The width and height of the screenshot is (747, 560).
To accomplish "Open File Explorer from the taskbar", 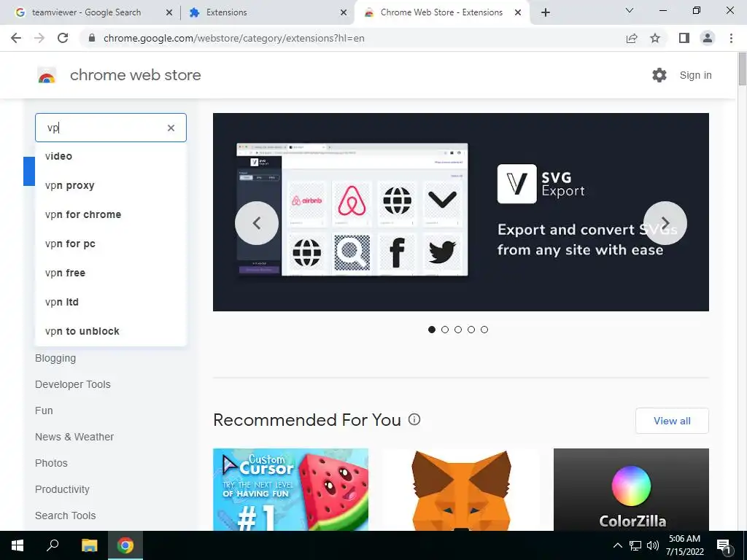I will (89, 545).
